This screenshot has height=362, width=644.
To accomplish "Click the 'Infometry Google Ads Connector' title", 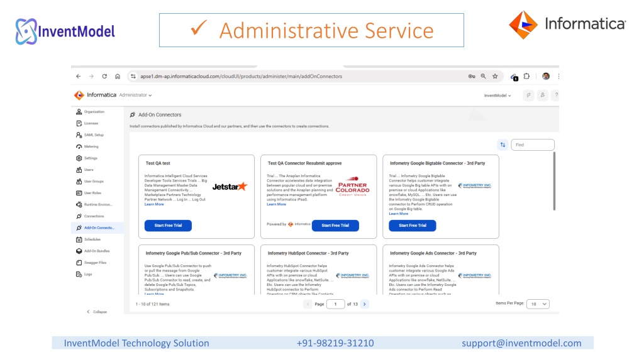I will pos(433,253).
